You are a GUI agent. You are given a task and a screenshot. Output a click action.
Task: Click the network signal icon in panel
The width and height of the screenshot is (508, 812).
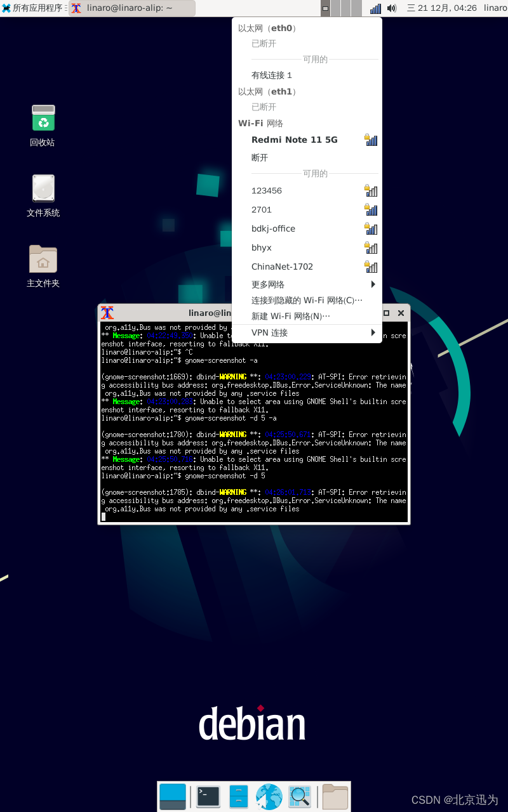click(375, 8)
